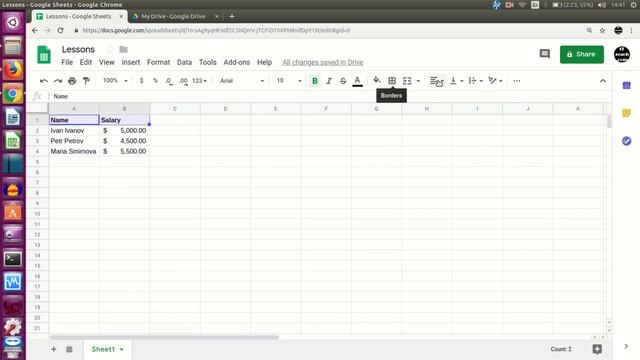
Task: Open the Add-ons menu
Action: [237, 62]
